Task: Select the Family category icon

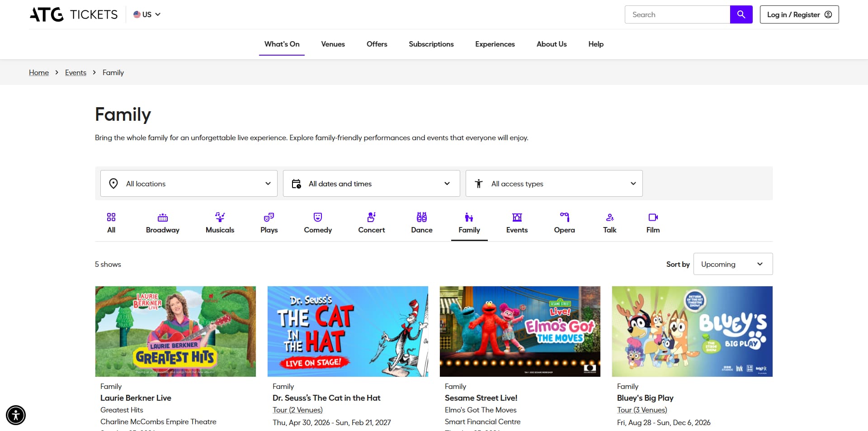Action: tap(469, 217)
